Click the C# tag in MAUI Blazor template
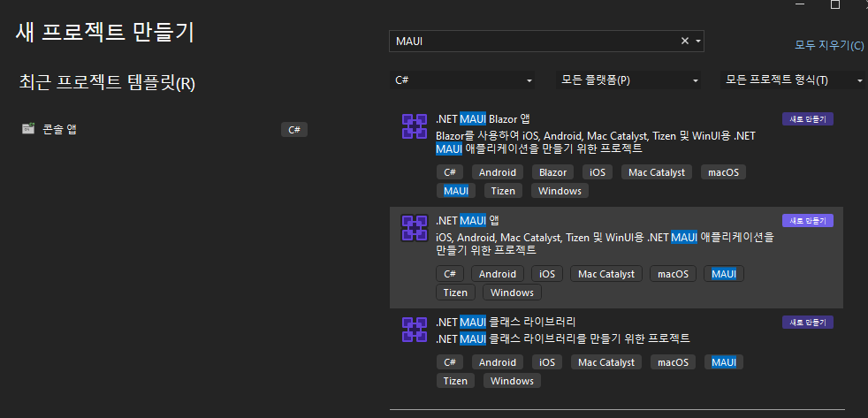This screenshot has height=418, width=868. coord(450,172)
